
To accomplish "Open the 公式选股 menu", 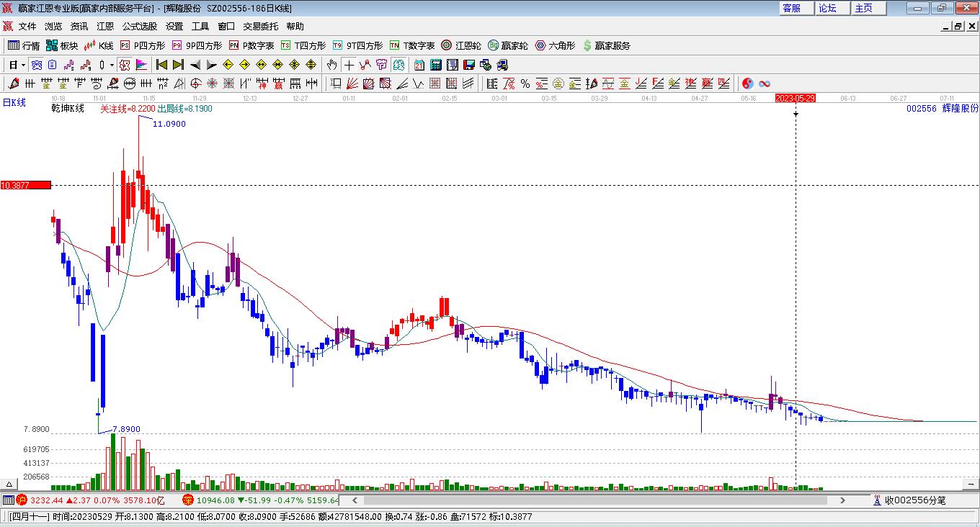I will [x=140, y=27].
